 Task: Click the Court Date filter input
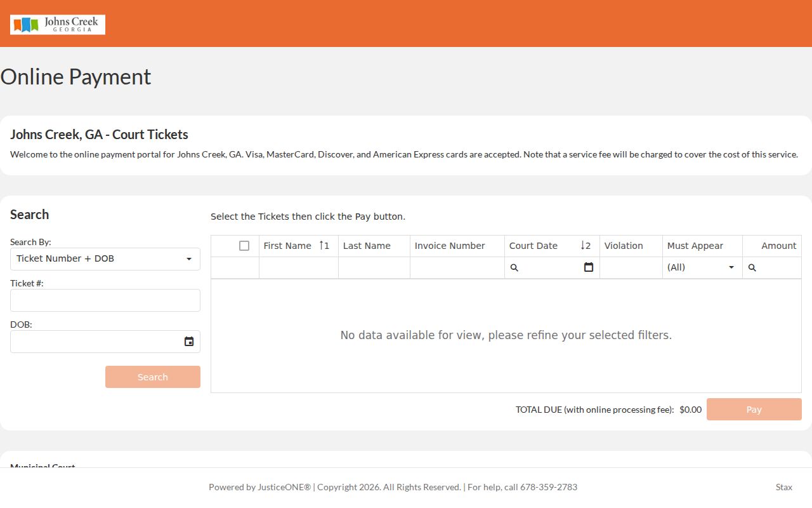(x=551, y=267)
